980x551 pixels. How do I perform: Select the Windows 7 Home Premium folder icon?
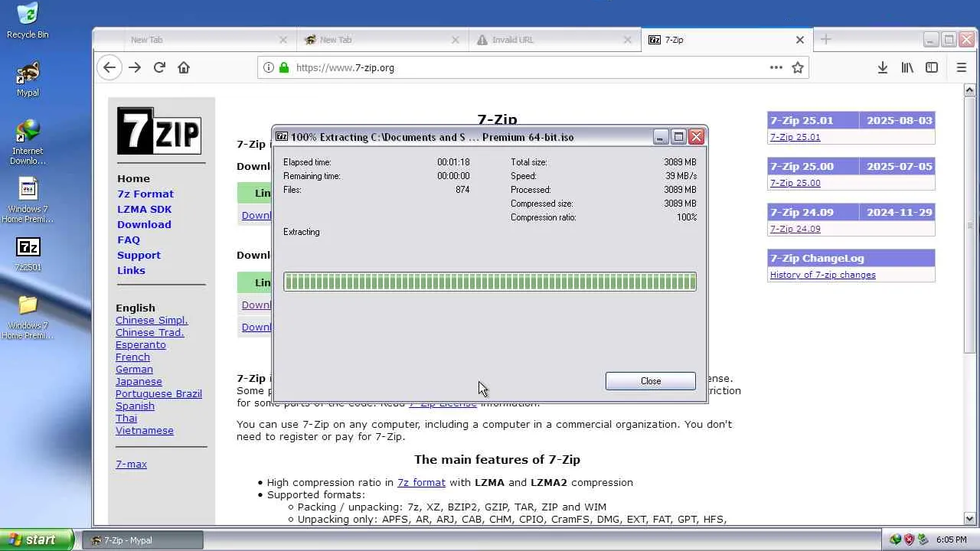tap(28, 317)
